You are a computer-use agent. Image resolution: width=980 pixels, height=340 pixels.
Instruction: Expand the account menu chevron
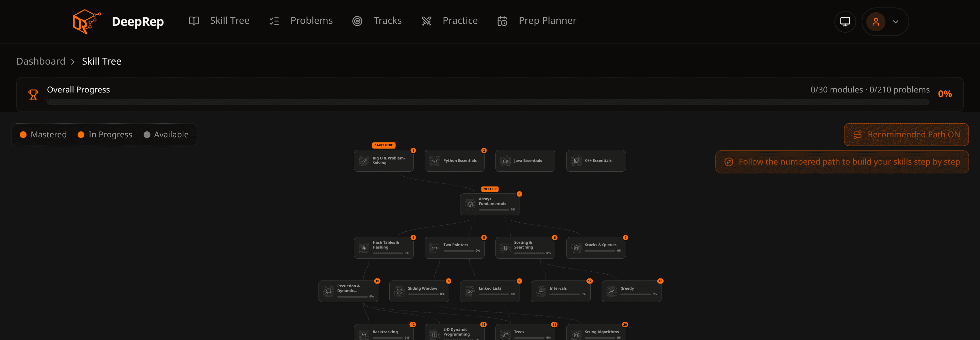[x=896, y=22]
